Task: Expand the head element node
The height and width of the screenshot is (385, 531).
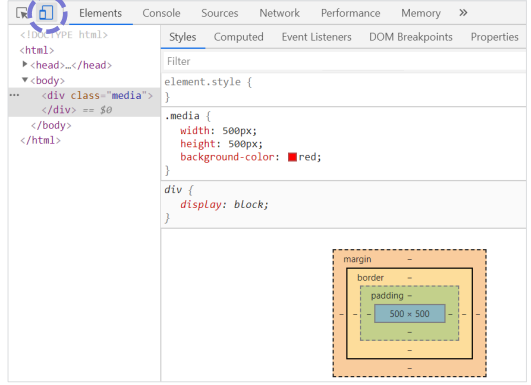Action: tap(24, 64)
